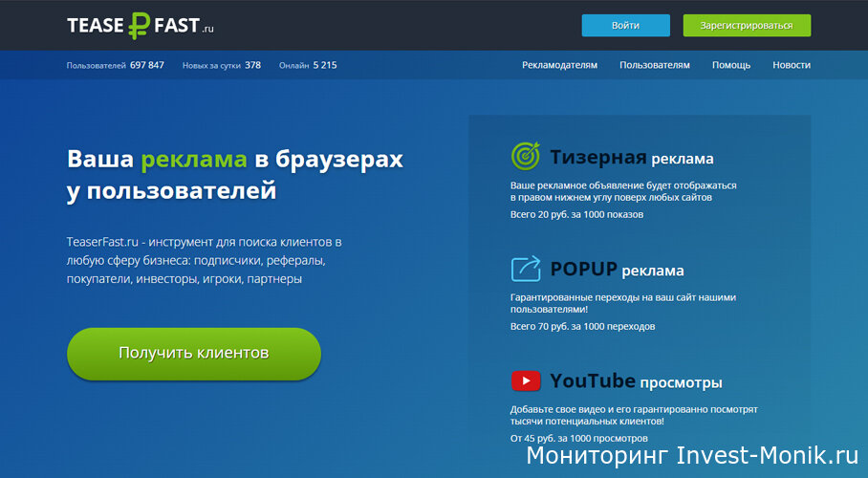Click the Получить клиентов button

(194, 353)
